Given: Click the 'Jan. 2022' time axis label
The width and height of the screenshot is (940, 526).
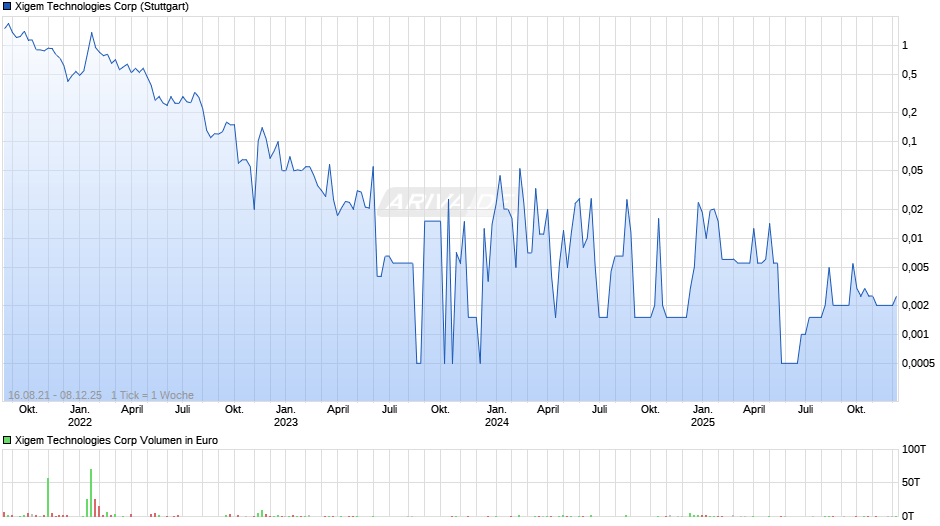Looking at the screenshot, I should (x=80, y=416).
